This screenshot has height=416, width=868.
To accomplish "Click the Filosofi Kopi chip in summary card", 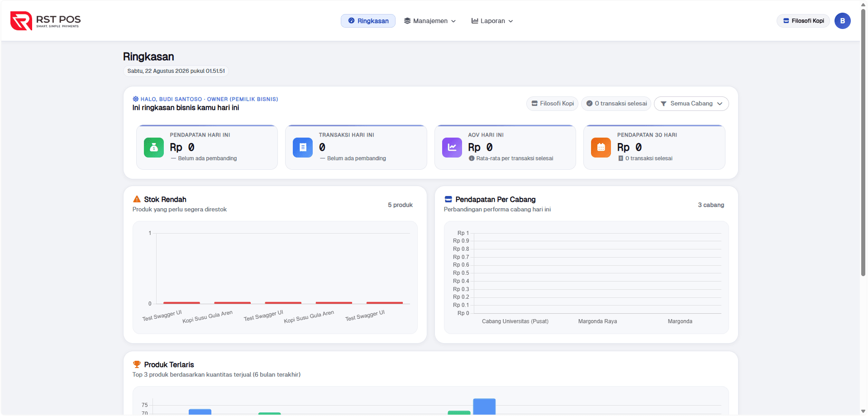I will [x=552, y=104].
